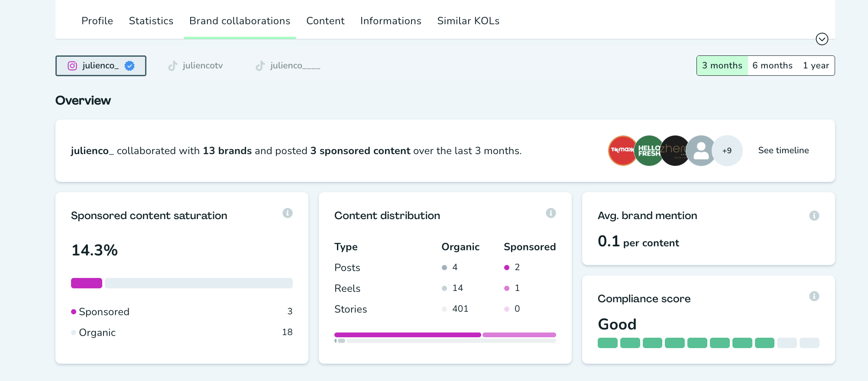Click the Compliance score green bar
Screen dimensions: 868x381
686,343
